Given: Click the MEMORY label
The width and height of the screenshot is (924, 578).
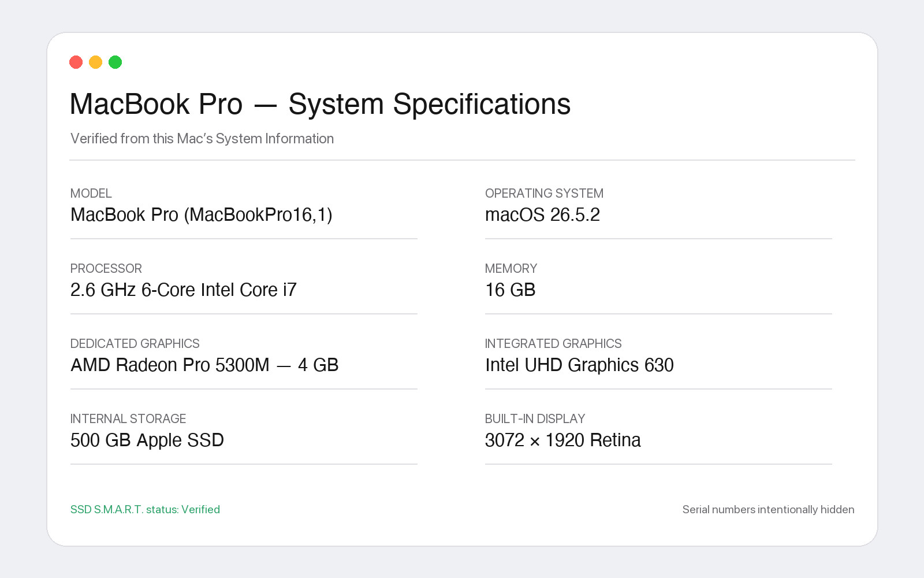Looking at the screenshot, I should pyautogui.click(x=511, y=268).
